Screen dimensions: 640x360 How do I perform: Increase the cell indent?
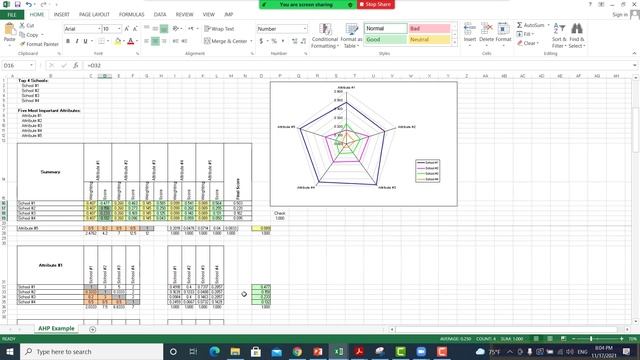(x=184, y=41)
